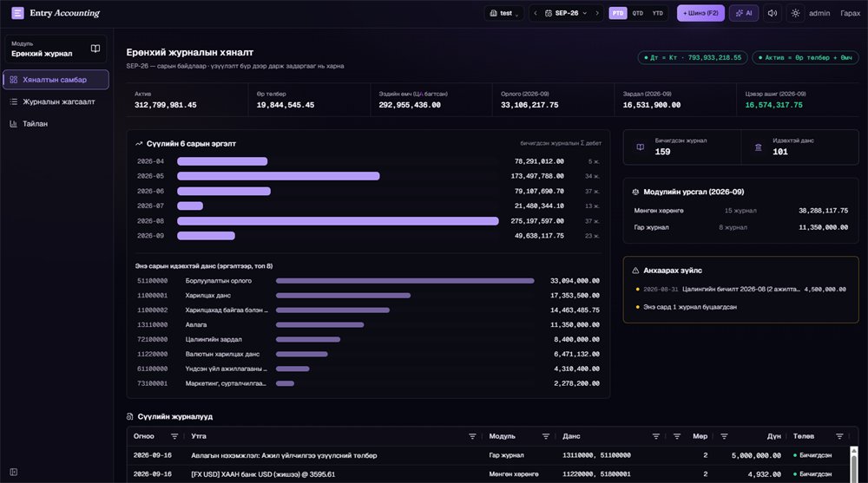Switch theme with the sun icon

point(795,13)
